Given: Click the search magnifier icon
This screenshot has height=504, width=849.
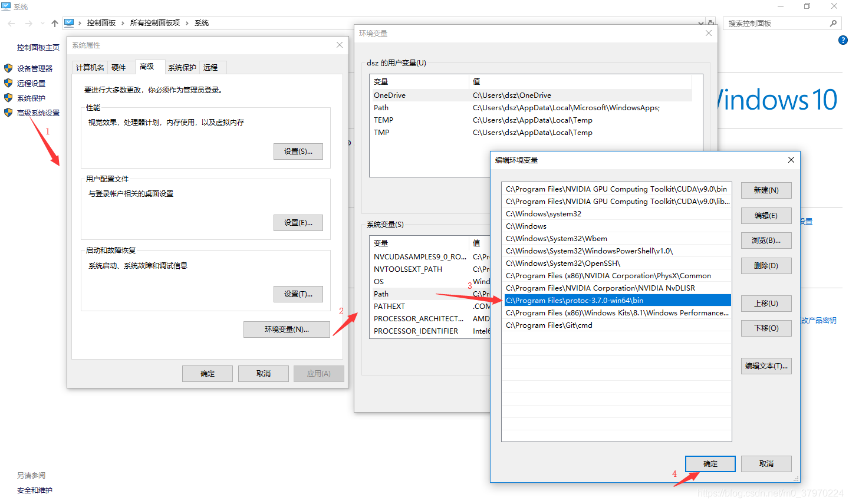Looking at the screenshot, I should 833,23.
